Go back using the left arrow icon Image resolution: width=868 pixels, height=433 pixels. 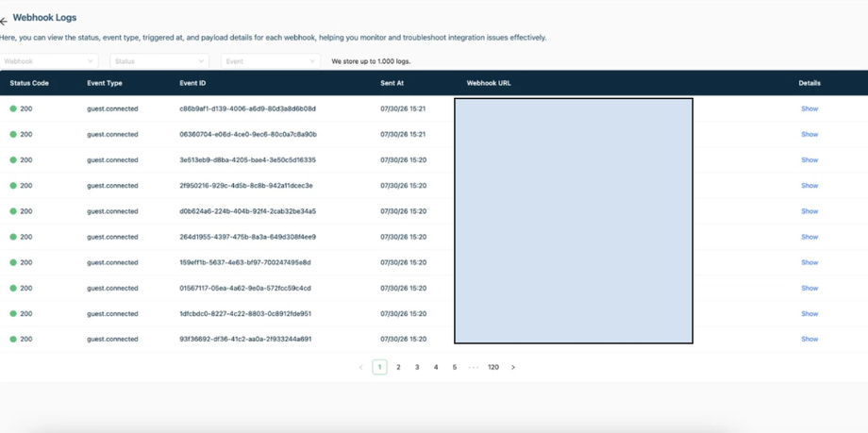tap(4, 22)
